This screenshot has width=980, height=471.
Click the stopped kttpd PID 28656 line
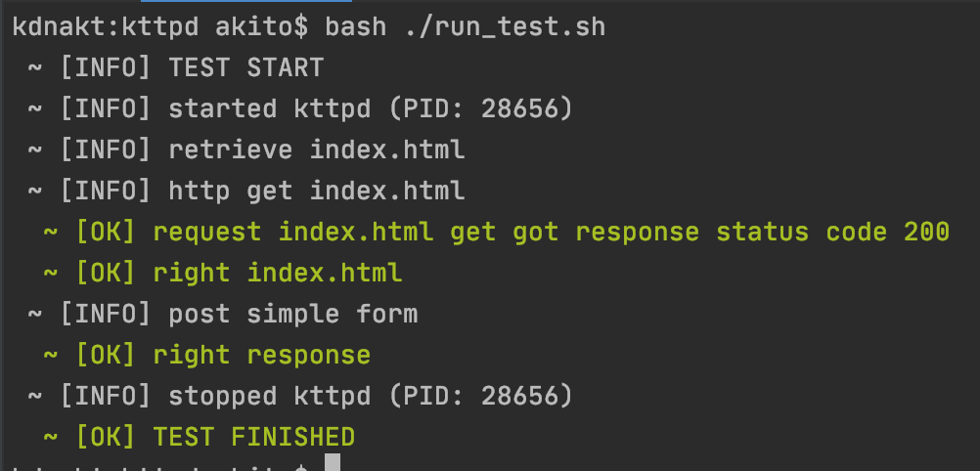tap(300, 396)
